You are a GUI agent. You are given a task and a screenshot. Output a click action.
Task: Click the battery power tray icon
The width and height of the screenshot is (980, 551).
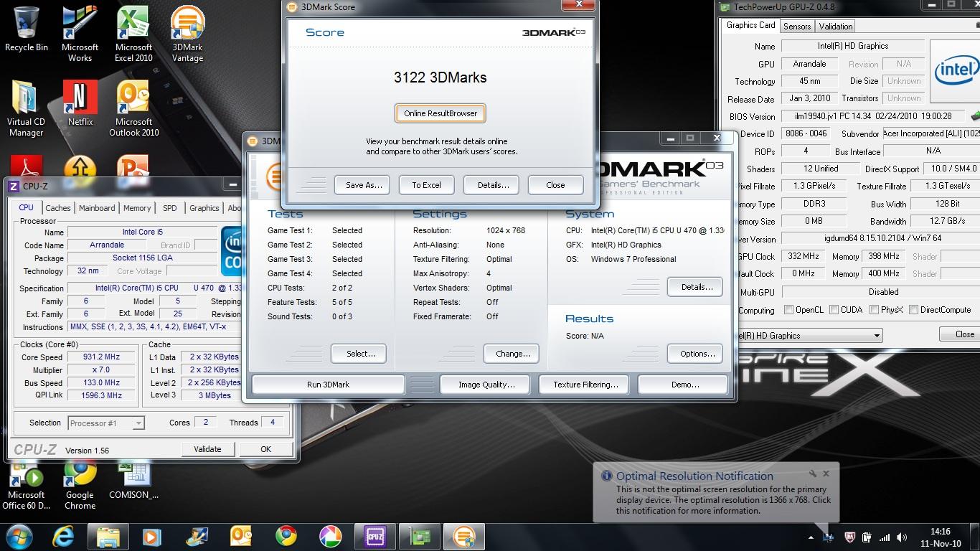pos(867,537)
